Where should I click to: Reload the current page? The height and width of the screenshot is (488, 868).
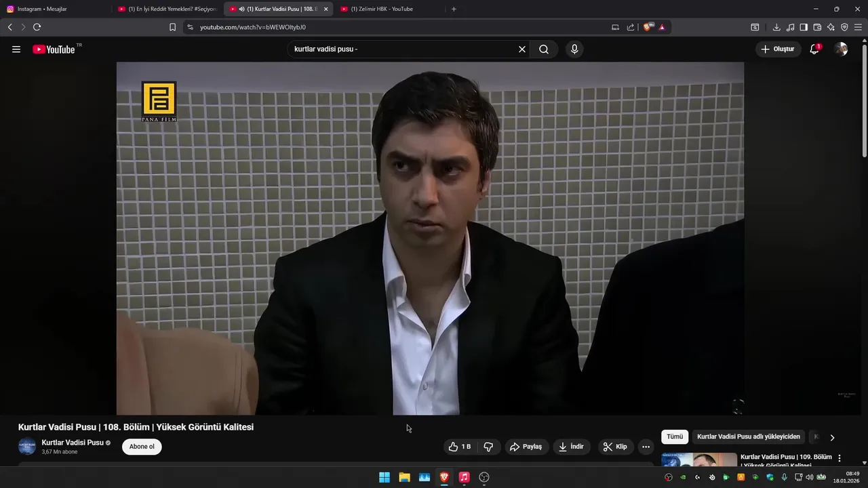(37, 27)
